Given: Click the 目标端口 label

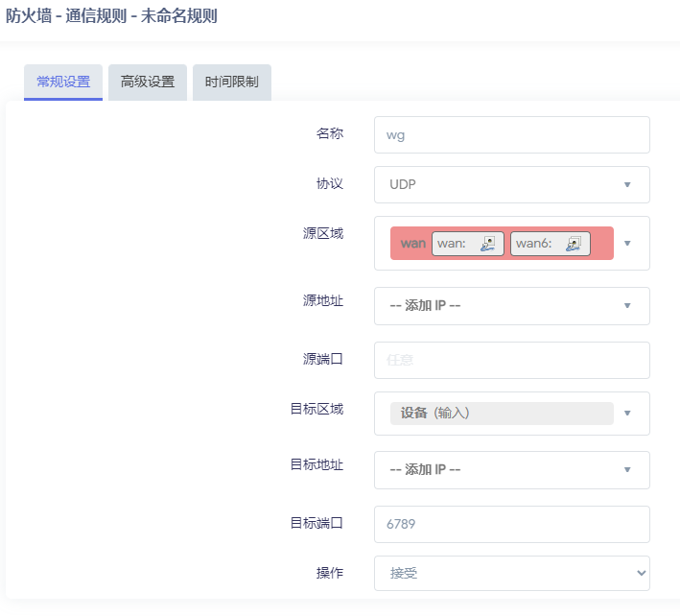Looking at the screenshot, I should coord(317,523).
